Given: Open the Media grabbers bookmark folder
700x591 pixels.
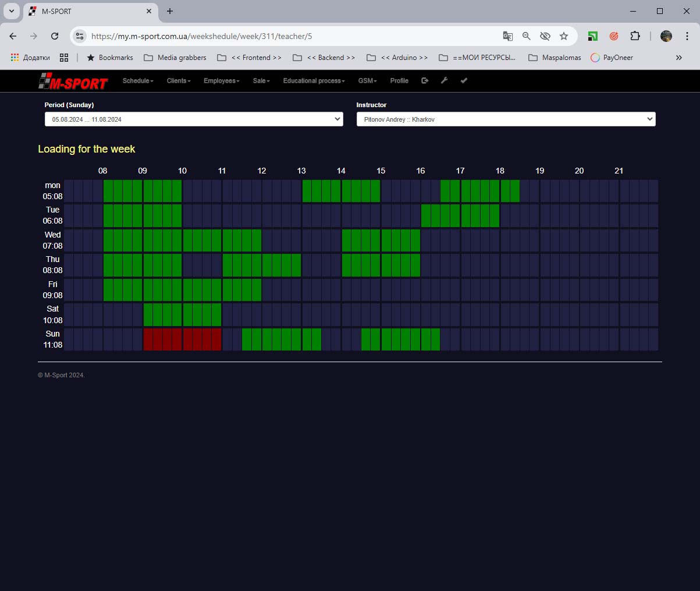Looking at the screenshot, I should [175, 58].
